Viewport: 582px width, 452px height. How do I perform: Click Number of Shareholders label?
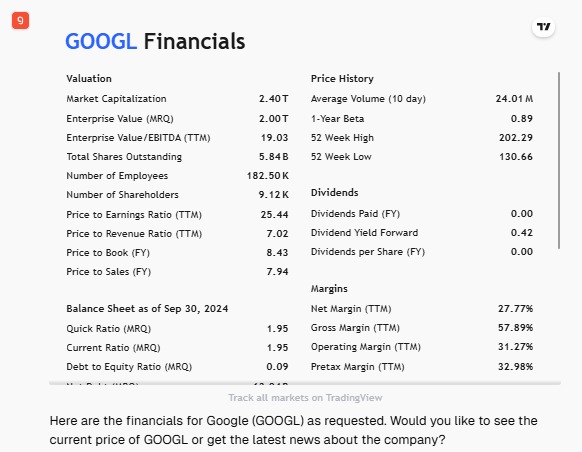(x=122, y=194)
